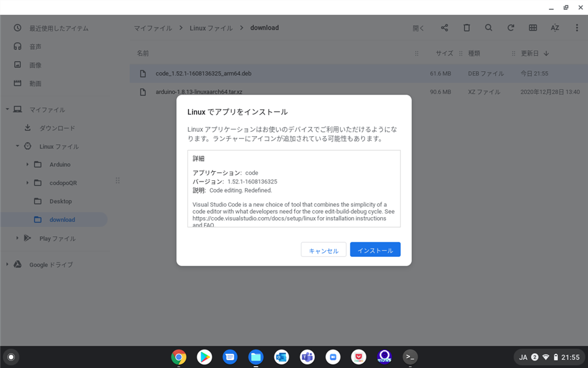Open Pocket app from the shelf
This screenshot has width=588, height=368.
(358, 357)
